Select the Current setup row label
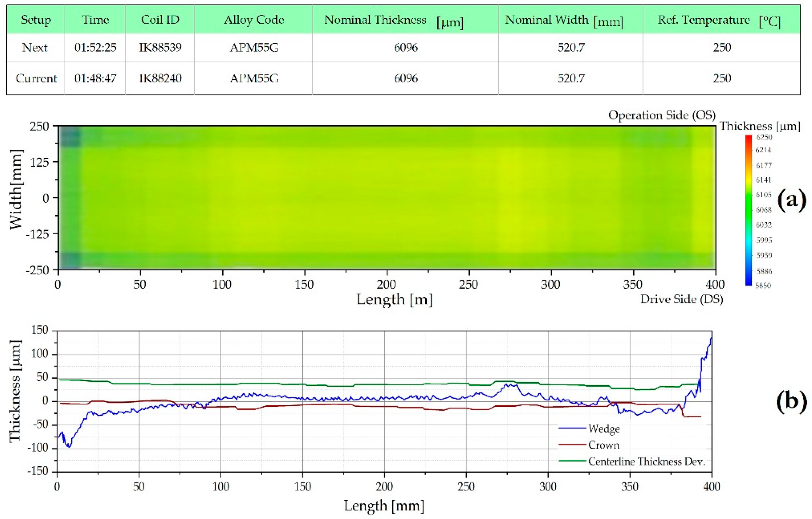Screen dimensions: 812x519 (36, 78)
